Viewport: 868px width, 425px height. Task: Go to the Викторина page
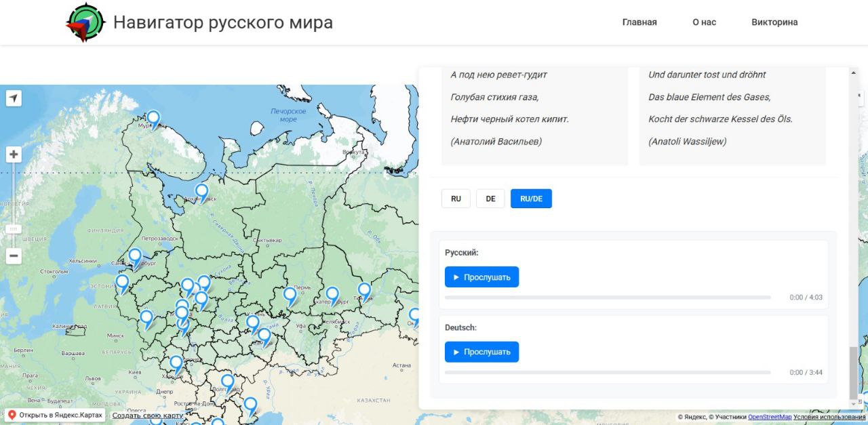point(774,22)
